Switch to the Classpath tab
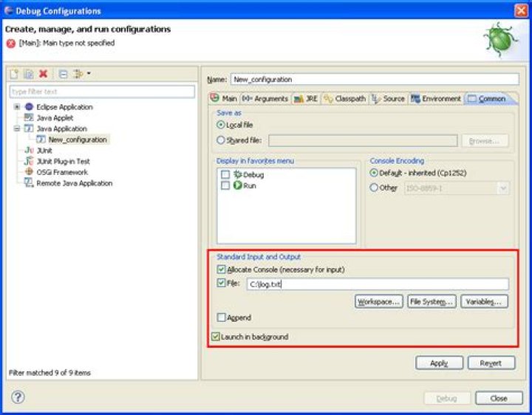Image resolution: width=532 pixels, height=415 pixels. point(345,99)
